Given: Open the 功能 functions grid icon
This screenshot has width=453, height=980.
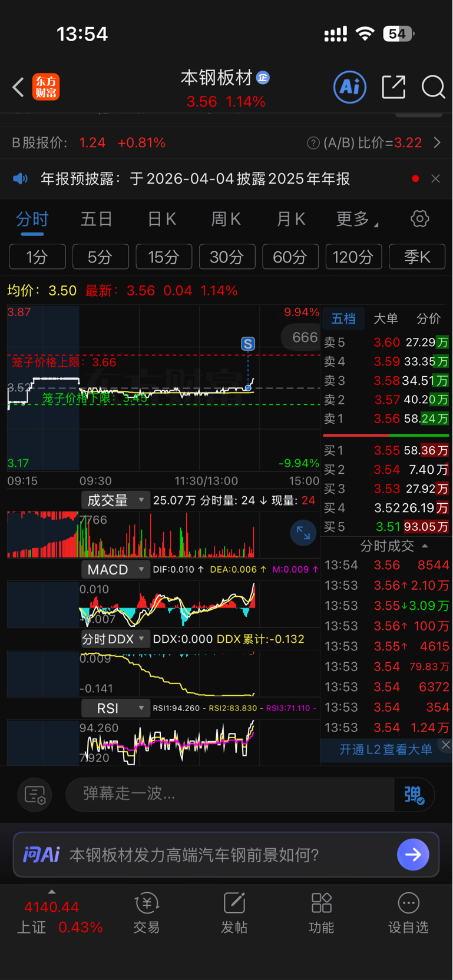Looking at the screenshot, I should (321, 913).
